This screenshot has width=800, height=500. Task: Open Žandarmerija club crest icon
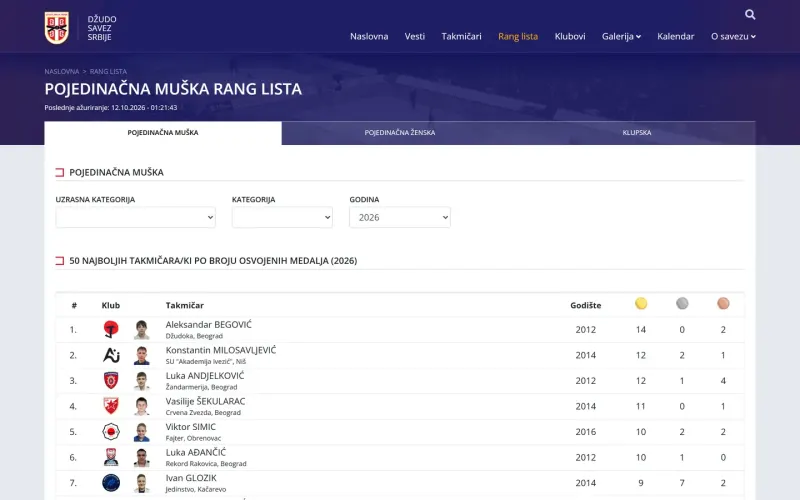111,381
